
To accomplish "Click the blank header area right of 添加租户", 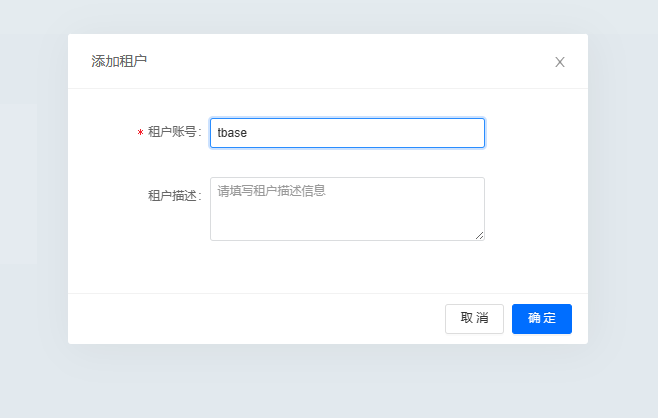I will click(x=350, y=62).
